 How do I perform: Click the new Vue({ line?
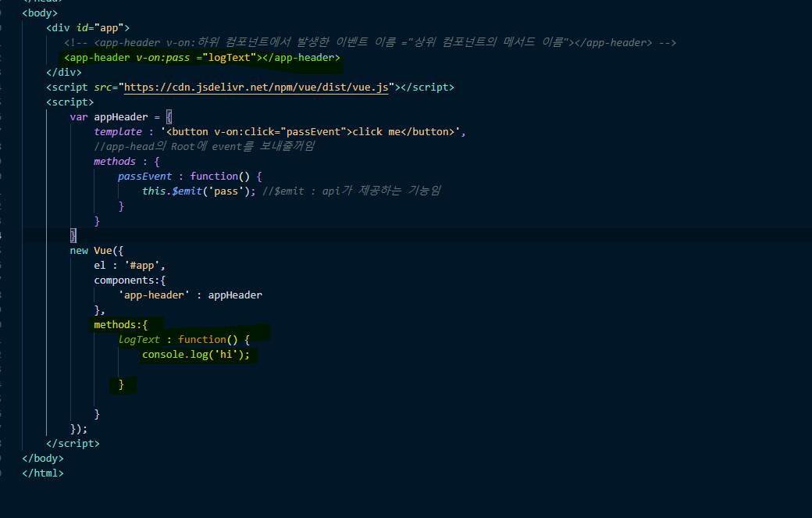tap(97, 251)
